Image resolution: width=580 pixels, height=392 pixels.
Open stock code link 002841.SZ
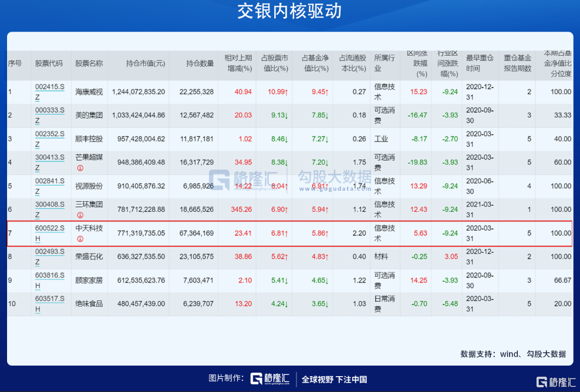49,186
